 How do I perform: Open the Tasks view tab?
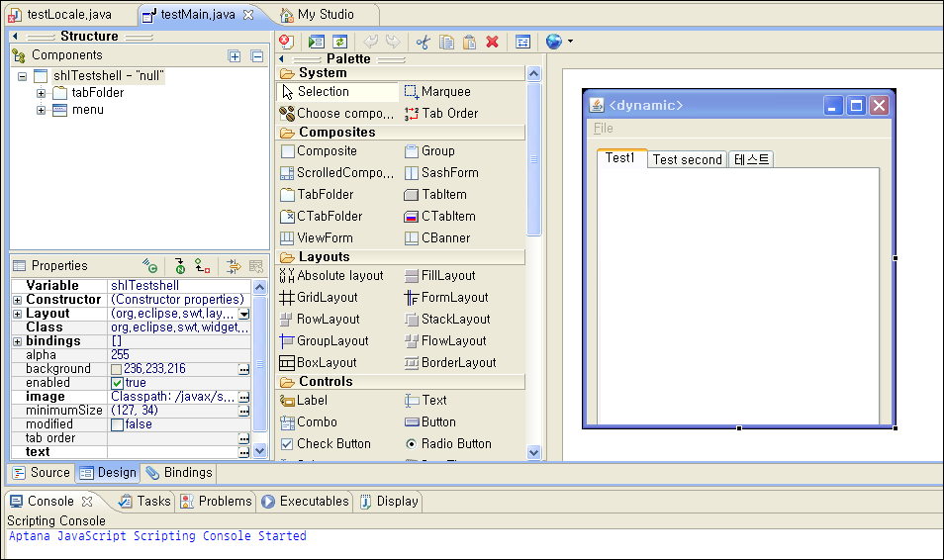(x=145, y=501)
